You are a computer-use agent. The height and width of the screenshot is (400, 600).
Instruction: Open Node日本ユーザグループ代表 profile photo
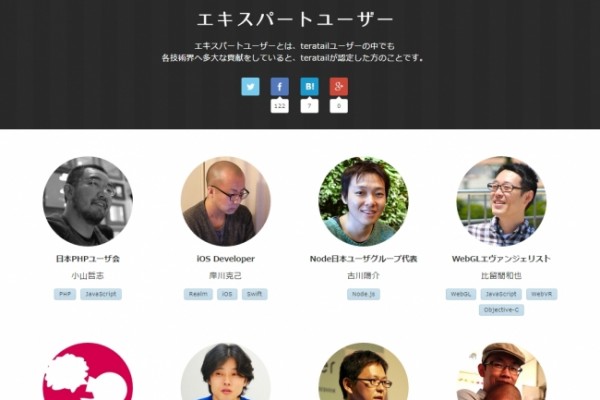(363, 201)
